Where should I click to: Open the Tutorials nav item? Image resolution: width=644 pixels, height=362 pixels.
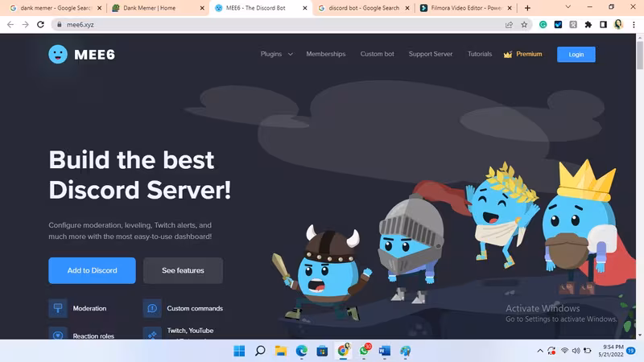click(480, 54)
